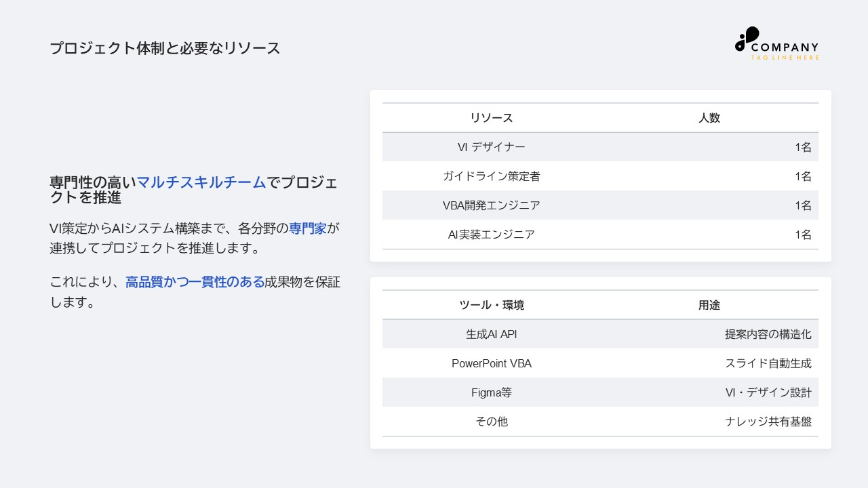Click the highlighted 高品質かつ一貫性のある text
Viewport: 868px width, 488px height.
pyautogui.click(x=194, y=281)
